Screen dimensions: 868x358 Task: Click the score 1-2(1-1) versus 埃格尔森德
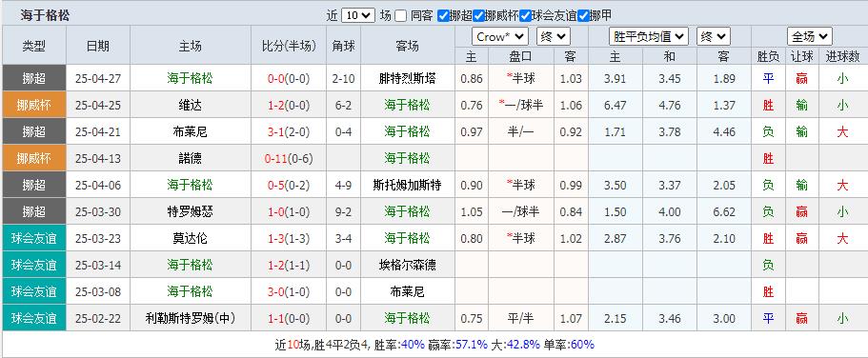click(x=289, y=265)
